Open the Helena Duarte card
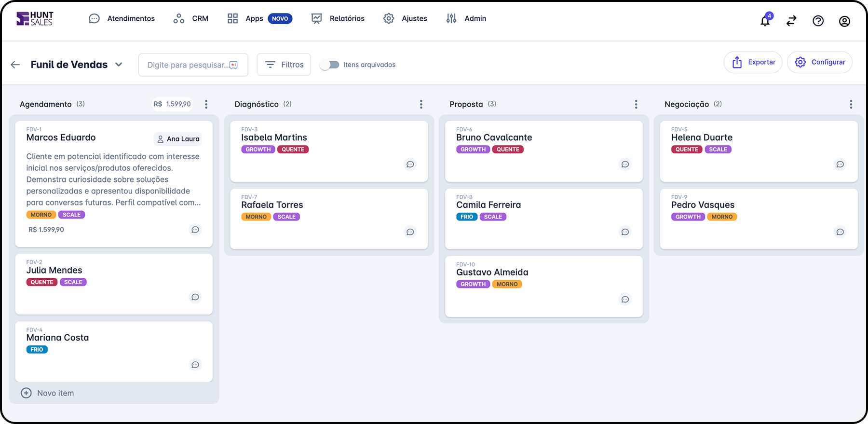868x424 pixels. tap(759, 151)
